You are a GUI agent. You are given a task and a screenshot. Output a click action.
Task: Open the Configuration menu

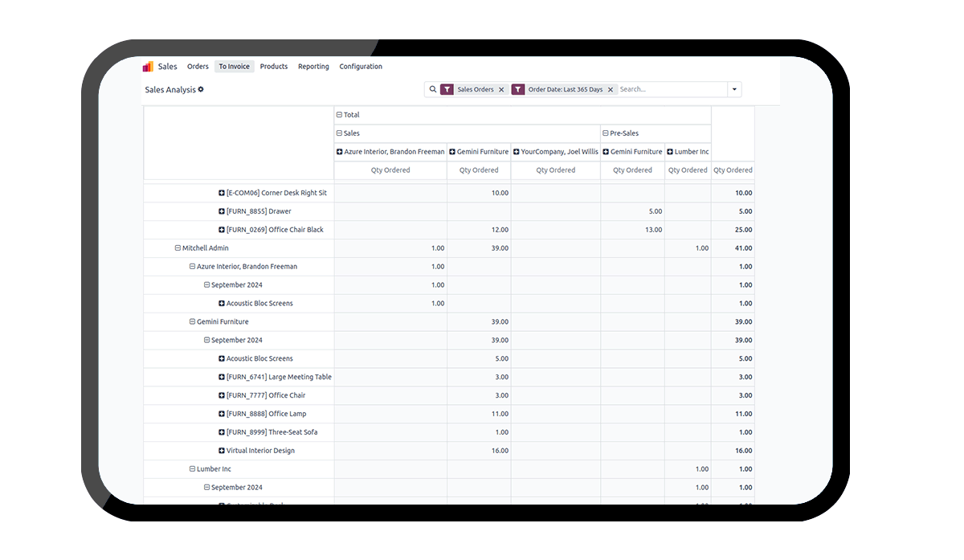361,67
